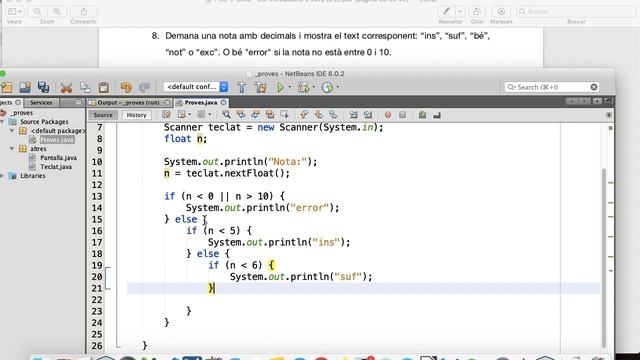
Task: Click the Clean and Build icon
Action: pos(260,87)
